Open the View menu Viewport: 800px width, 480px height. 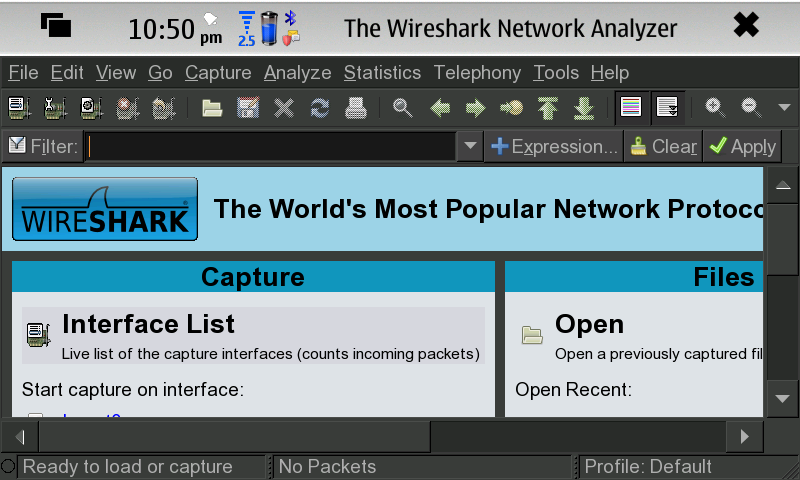point(116,73)
